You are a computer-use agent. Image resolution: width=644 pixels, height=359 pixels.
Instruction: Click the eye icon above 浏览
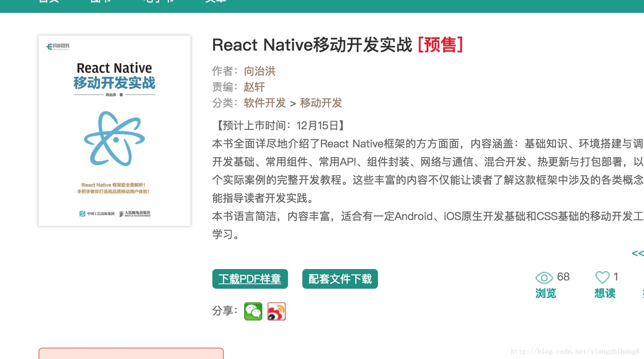(x=544, y=278)
